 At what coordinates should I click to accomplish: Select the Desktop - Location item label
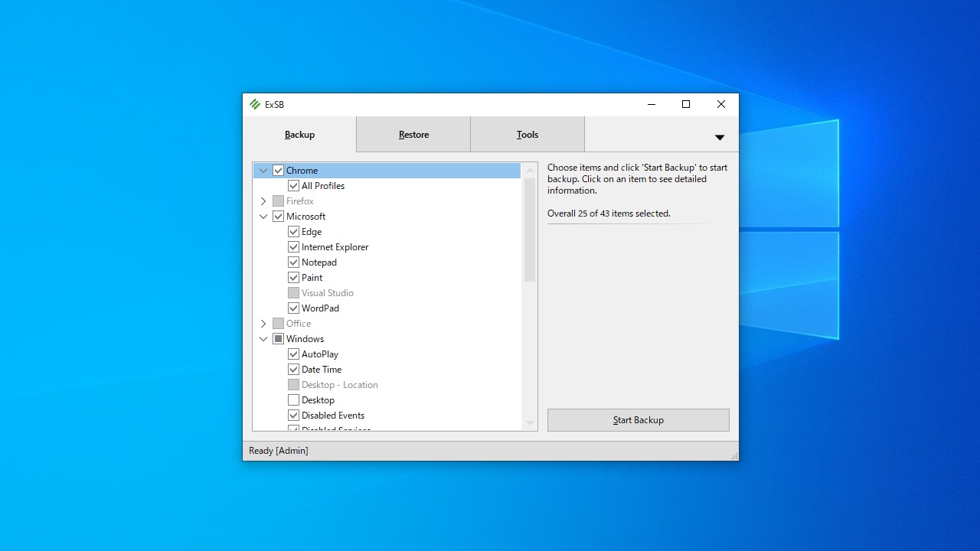(340, 385)
